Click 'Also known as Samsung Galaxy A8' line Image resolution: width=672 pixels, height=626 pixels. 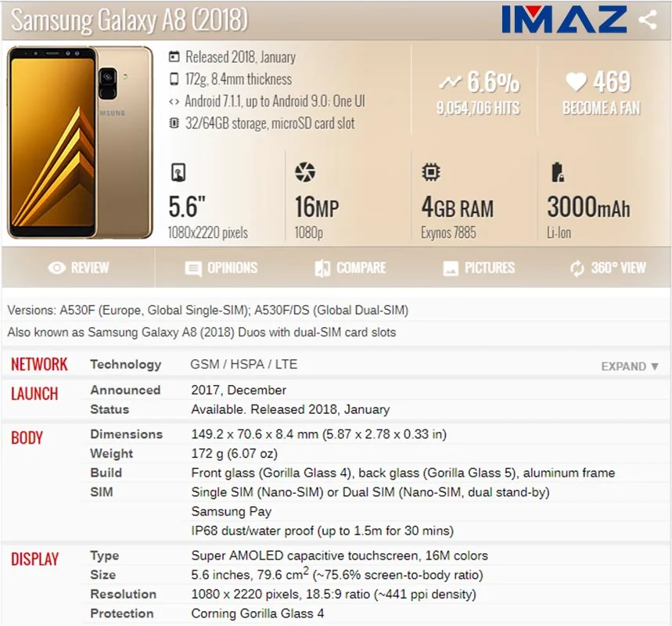(201, 333)
